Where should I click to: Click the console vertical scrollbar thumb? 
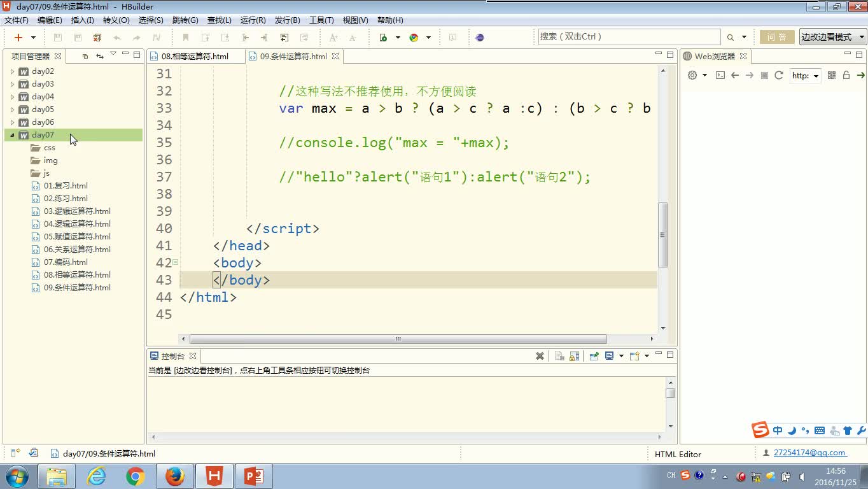[670, 392]
